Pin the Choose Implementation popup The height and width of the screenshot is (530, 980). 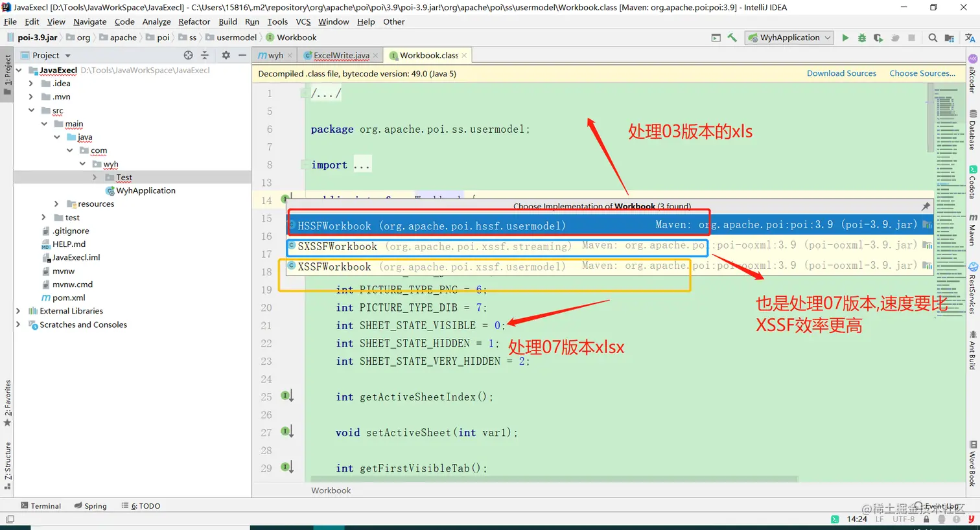[x=926, y=206]
